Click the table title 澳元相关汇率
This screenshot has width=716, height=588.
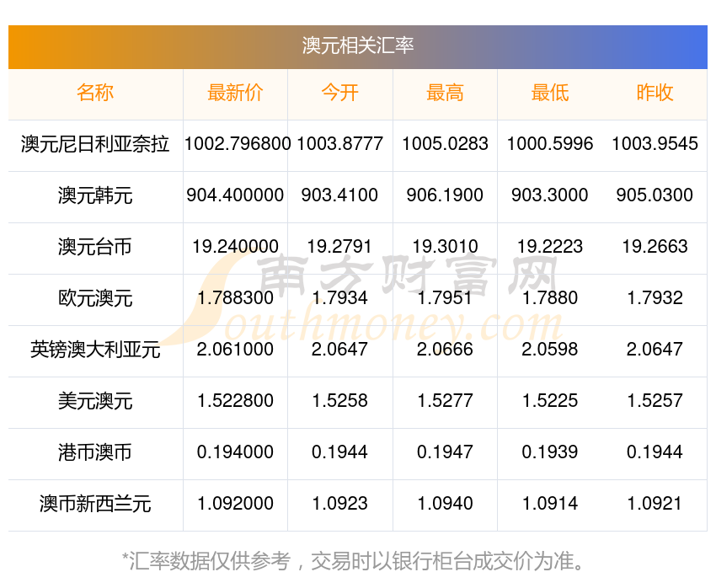click(x=357, y=46)
